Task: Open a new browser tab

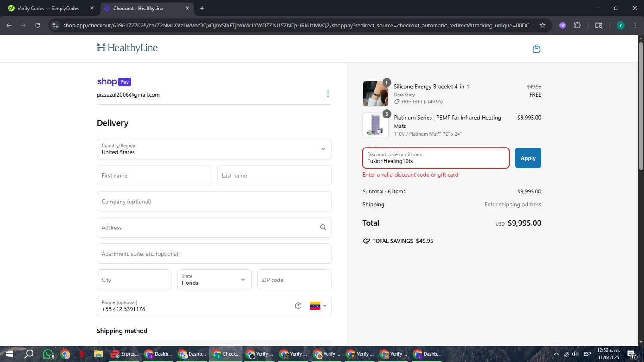Action: (202, 8)
